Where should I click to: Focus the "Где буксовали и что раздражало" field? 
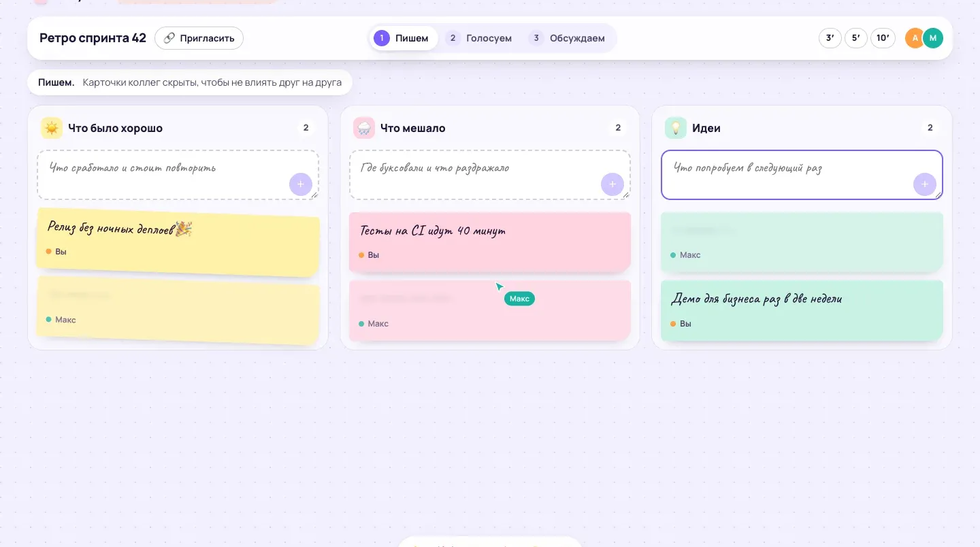[490, 175]
